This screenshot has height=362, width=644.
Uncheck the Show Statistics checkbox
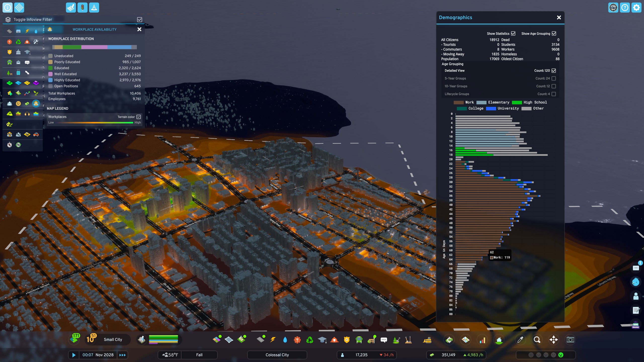[x=513, y=33]
